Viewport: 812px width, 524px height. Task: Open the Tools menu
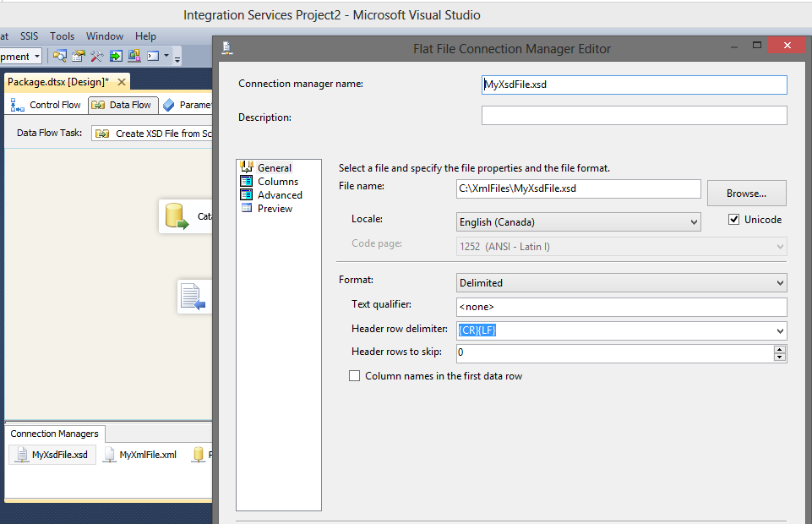pyautogui.click(x=63, y=36)
